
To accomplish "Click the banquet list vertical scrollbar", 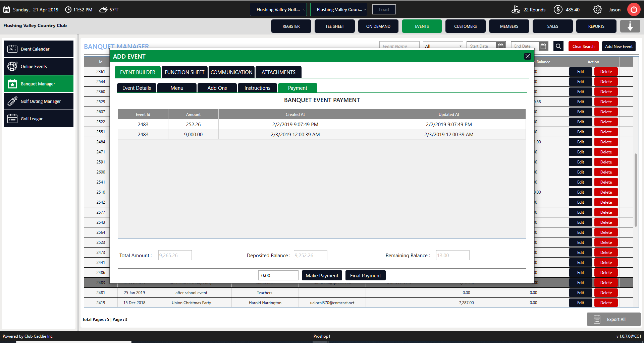I will 636,190.
